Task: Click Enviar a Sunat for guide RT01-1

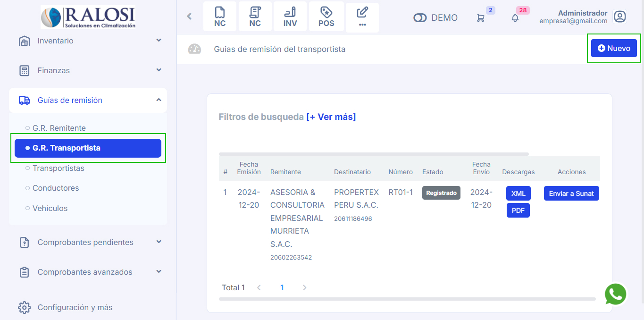Action: click(571, 193)
